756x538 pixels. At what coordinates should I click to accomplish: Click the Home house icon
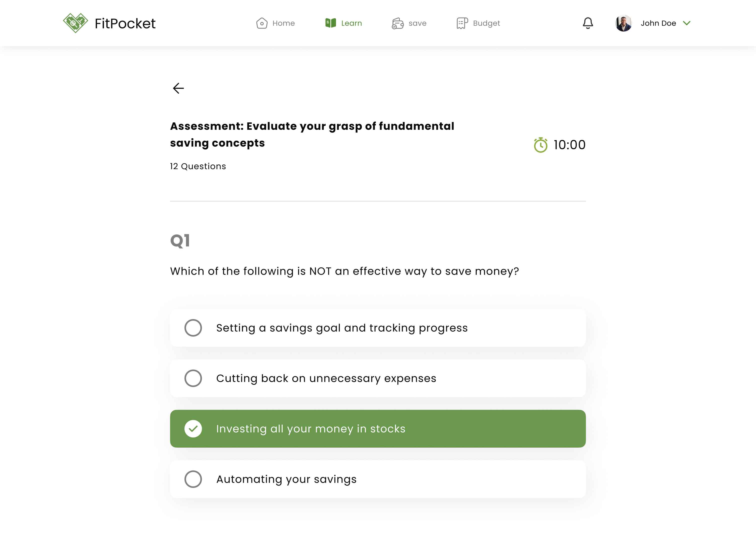[x=261, y=23]
